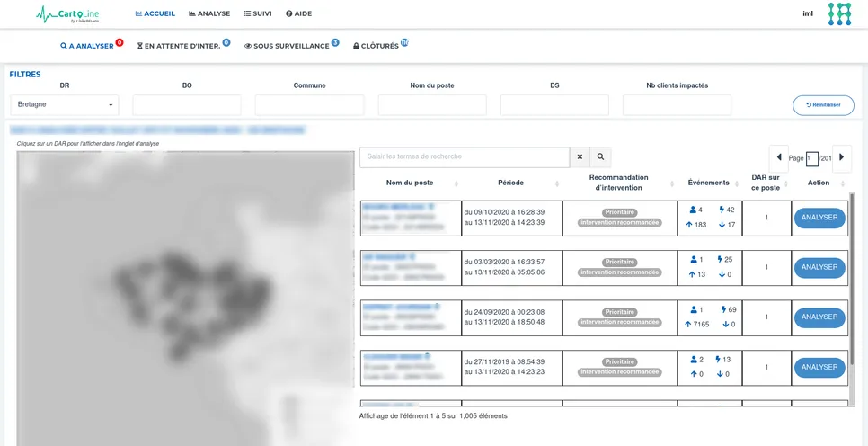The height and width of the screenshot is (446, 868).
Task: Click the table's vertical scrollbar
Action: [x=852, y=277]
